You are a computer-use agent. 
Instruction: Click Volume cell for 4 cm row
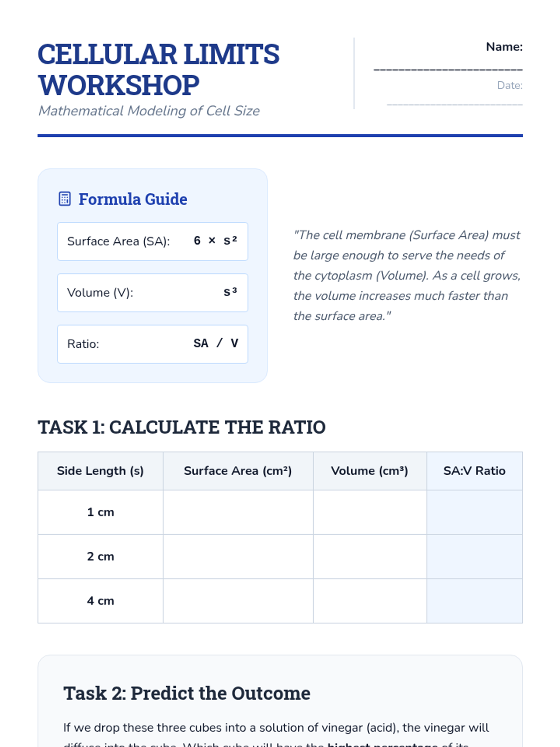click(370, 601)
